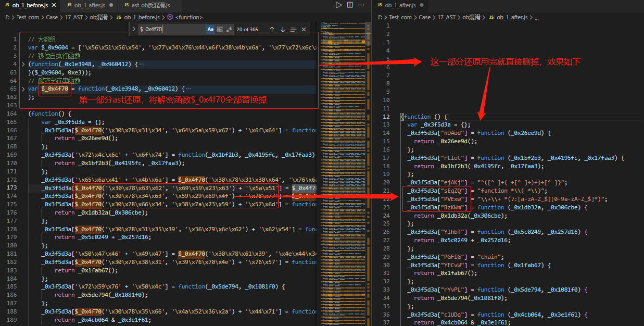Toggle Use Regular Expression in find bar
This screenshot has height=326, width=644.
(229, 29)
